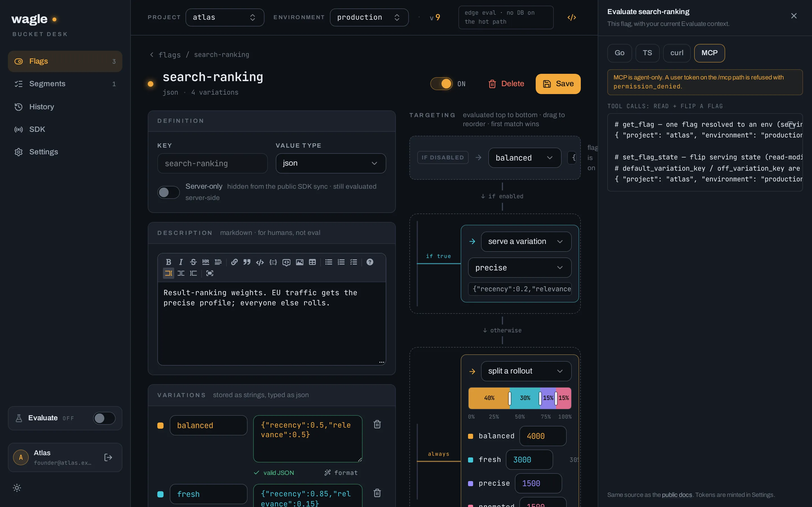Screen dimensions: 812x507
Task: Switch to the curl tab
Action: click(676, 53)
